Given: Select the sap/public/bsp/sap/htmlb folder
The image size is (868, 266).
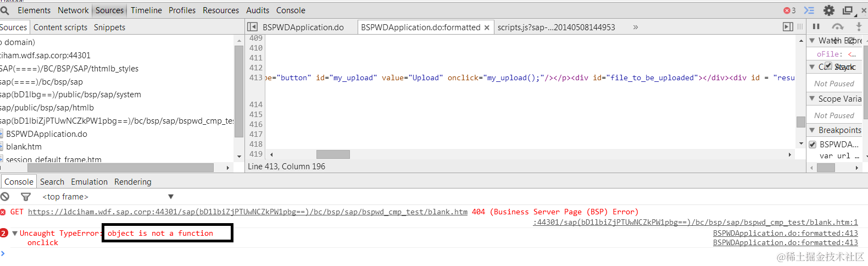Looking at the screenshot, I should [x=47, y=108].
